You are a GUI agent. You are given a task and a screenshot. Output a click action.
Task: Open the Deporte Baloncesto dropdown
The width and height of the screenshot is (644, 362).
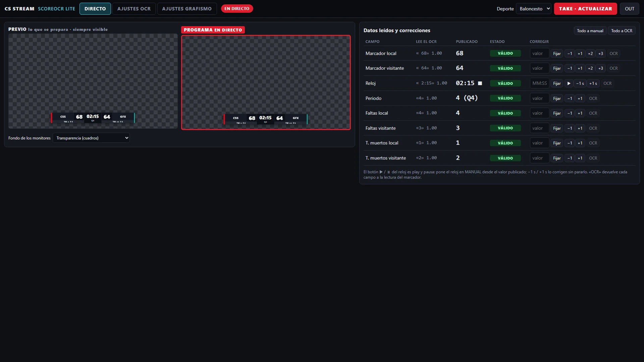pyautogui.click(x=533, y=9)
